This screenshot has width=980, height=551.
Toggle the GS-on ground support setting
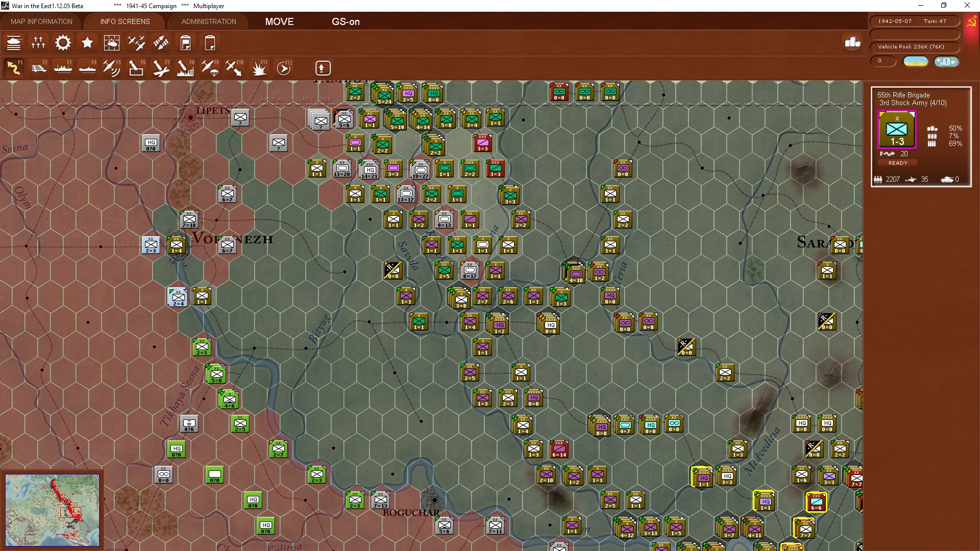coord(346,21)
